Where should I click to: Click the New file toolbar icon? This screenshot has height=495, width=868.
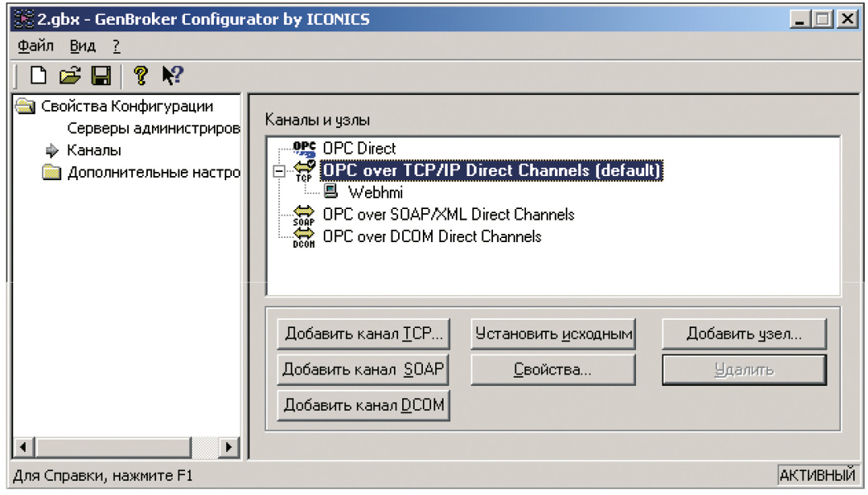(x=38, y=75)
